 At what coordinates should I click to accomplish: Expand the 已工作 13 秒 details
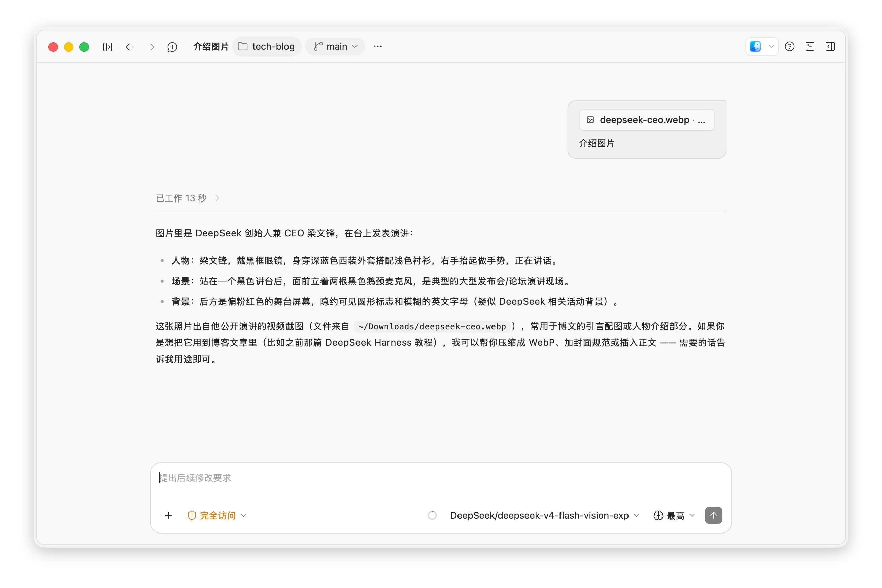pyautogui.click(x=188, y=198)
